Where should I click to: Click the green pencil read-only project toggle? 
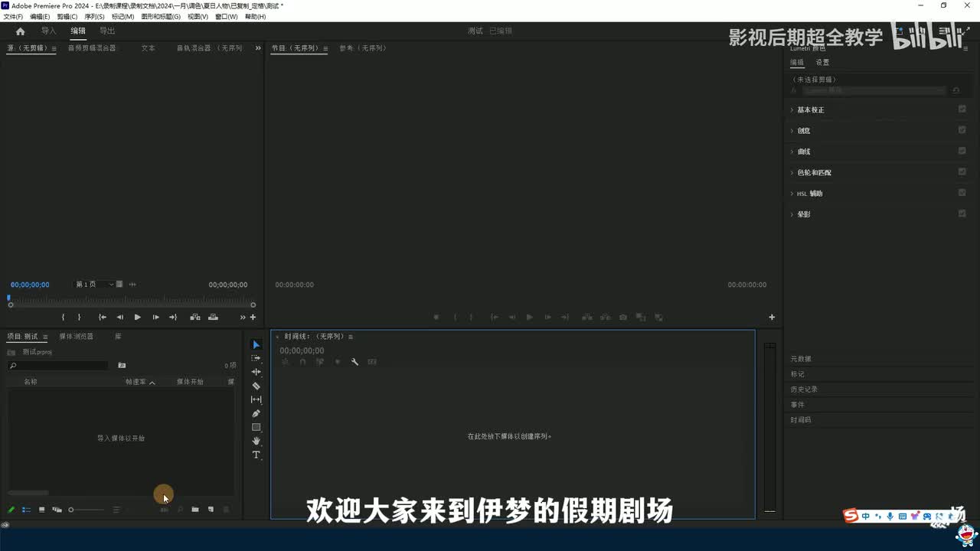[11, 510]
